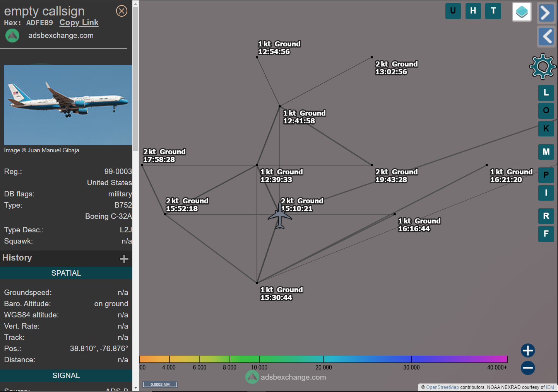558x392 pixels.
Task: Toggle the H map button
Action: coord(473,11)
